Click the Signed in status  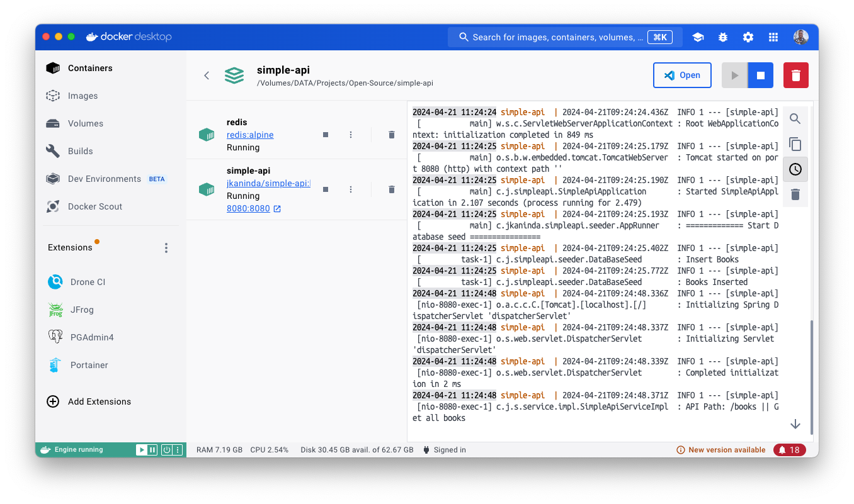445,450
